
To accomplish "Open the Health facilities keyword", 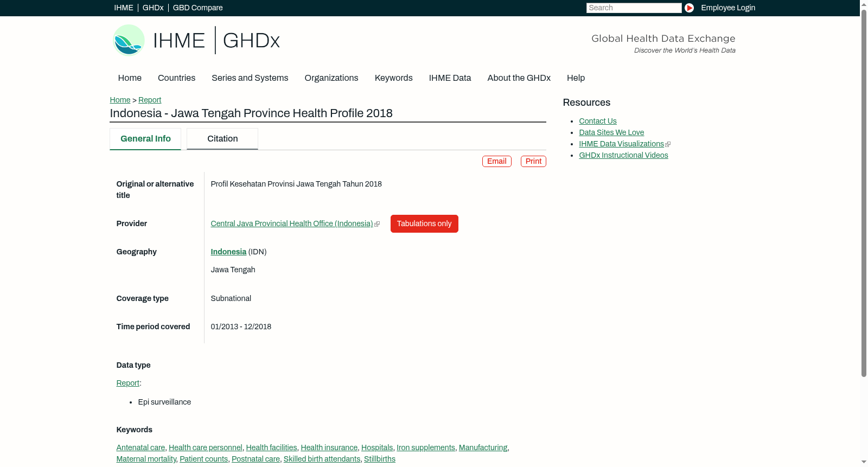I will [272, 447].
